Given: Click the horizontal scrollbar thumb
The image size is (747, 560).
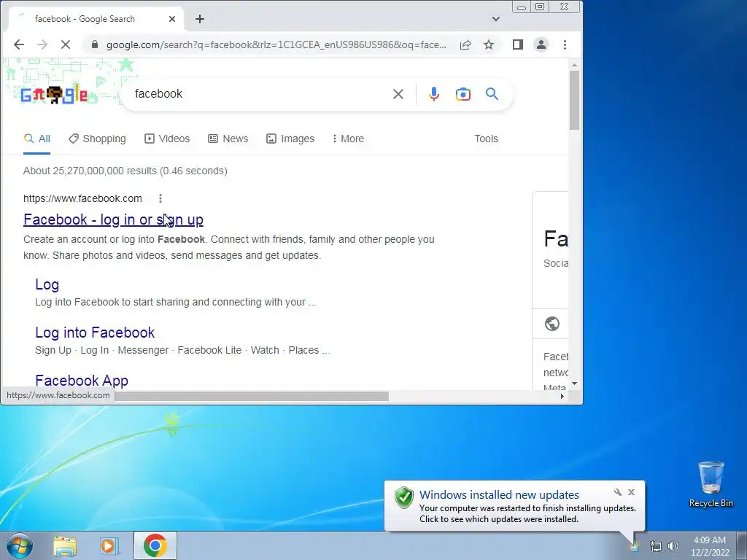Looking at the screenshot, I should [252, 396].
